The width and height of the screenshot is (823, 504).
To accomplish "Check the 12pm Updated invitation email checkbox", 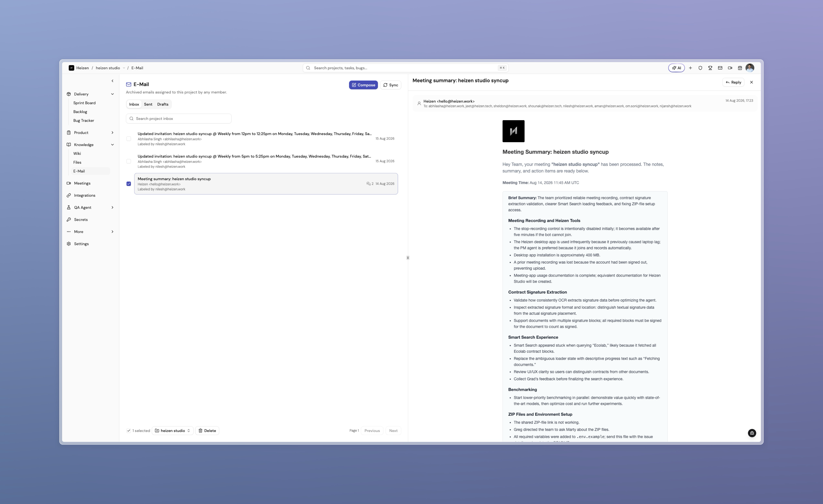I will 129,139.
